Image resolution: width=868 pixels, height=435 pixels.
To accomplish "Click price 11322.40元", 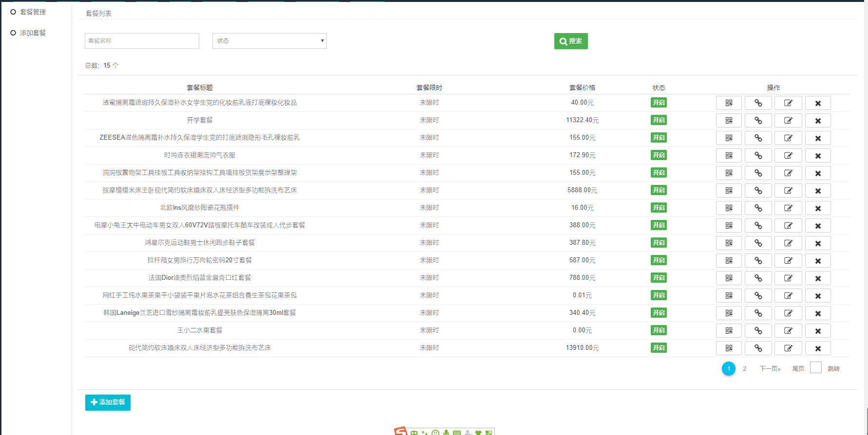I will click(x=582, y=120).
